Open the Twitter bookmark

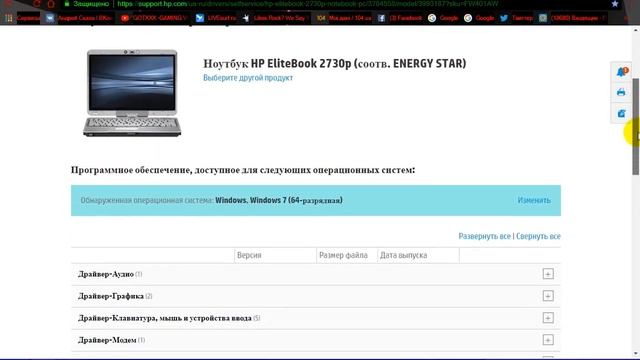517,18
